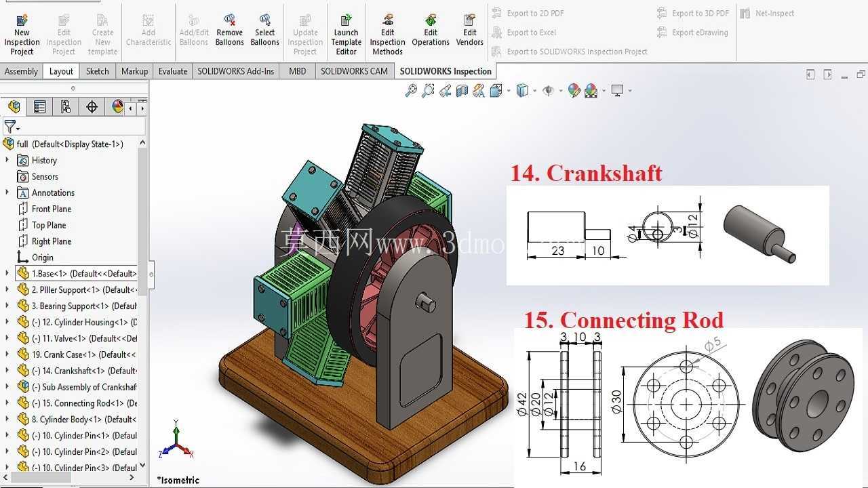868x488 pixels.
Task: Switch to Evaluate tab
Action: click(173, 71)
